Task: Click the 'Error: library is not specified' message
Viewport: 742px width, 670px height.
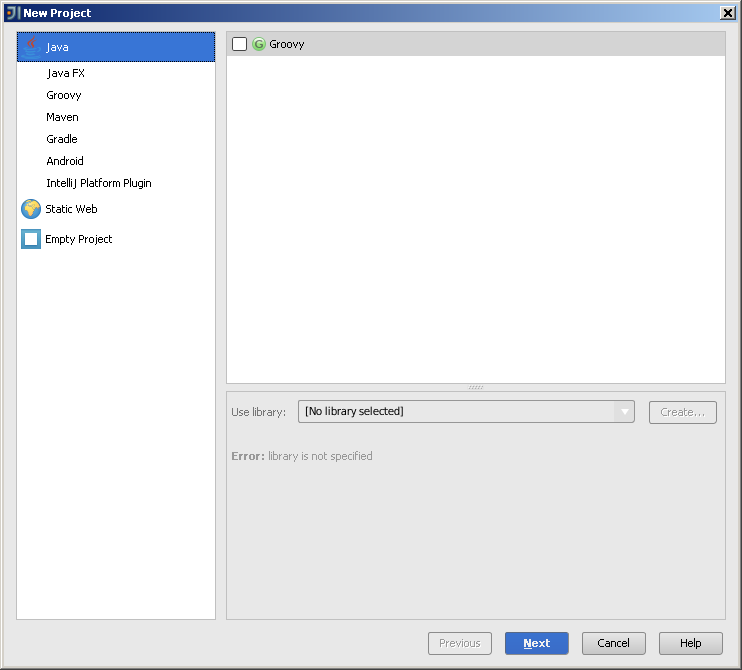Action: click(x=302, y=456)
